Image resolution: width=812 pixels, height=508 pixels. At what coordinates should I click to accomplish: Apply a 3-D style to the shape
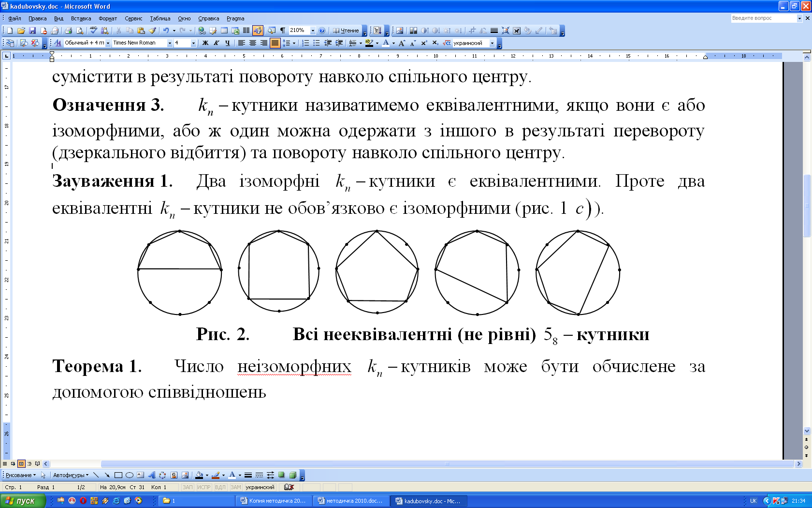pyautogui.click(x=292, y=475)
